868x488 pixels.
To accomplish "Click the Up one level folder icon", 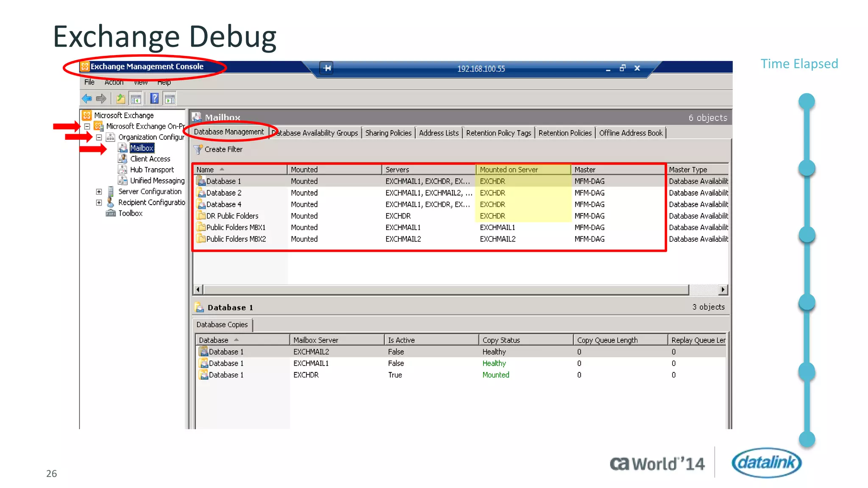I will 121,99.
